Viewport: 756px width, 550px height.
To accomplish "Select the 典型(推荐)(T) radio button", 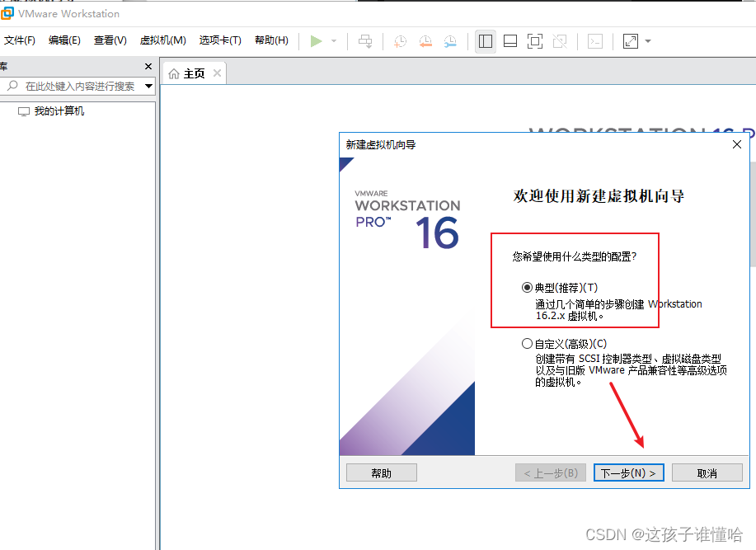I will pyautogui.click(x=527, y=288).
